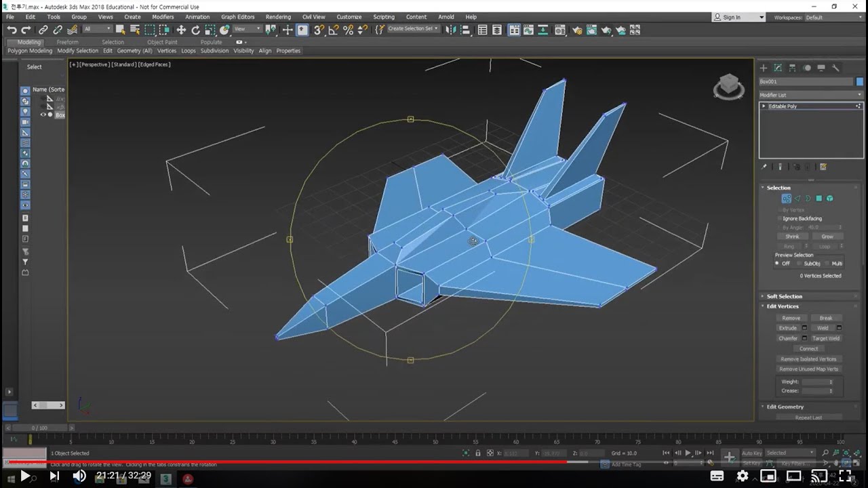Click the Redo arrow icon
This screenshot has width=868, height=488.
click(x=26, y=30)
